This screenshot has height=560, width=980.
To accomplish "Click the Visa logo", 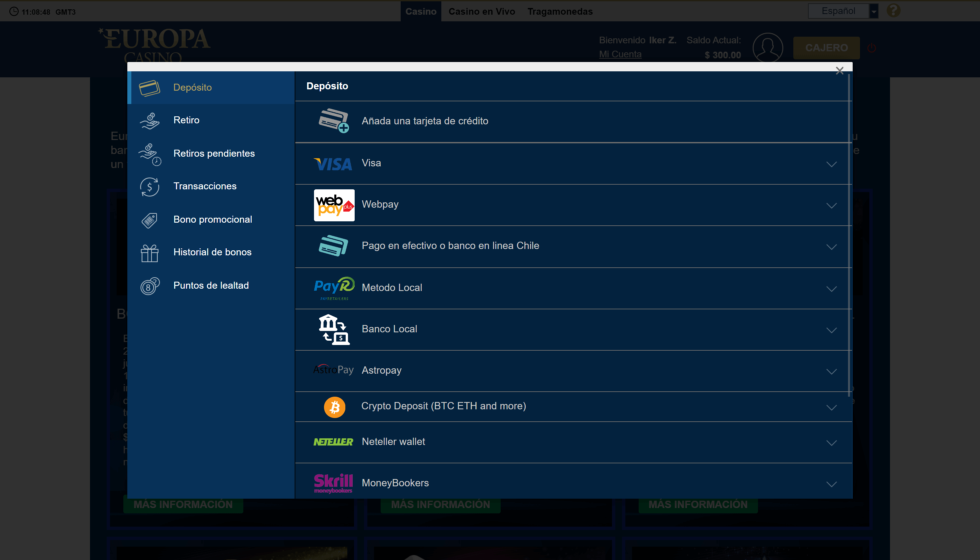I will tap(333, 164).
